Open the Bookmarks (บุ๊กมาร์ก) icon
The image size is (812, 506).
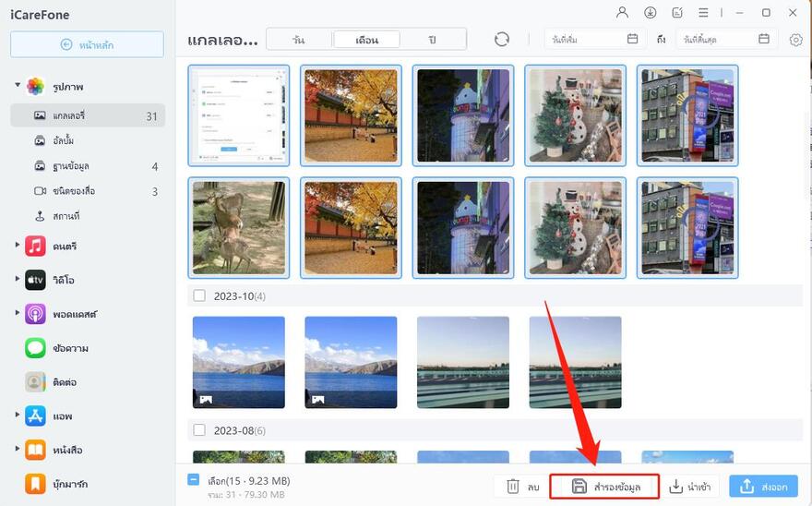[x=35, y=484]
